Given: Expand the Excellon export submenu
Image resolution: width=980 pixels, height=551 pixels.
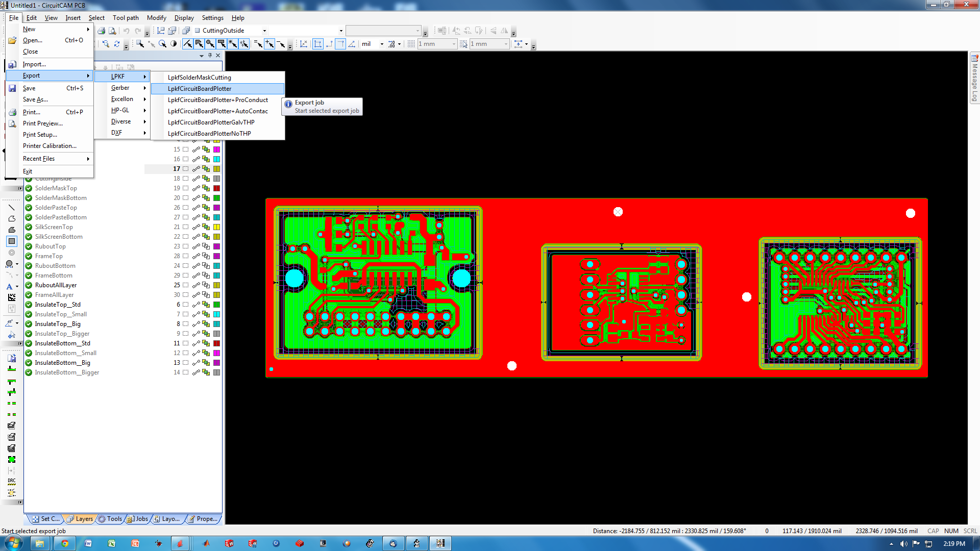Looking at the screenshot, I should (122, 99).
